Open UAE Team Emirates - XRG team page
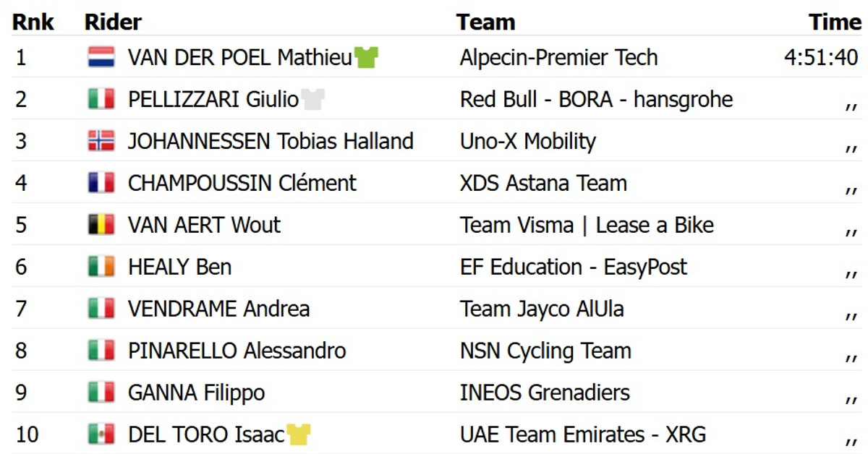868x454 pixels. point(582,434)
